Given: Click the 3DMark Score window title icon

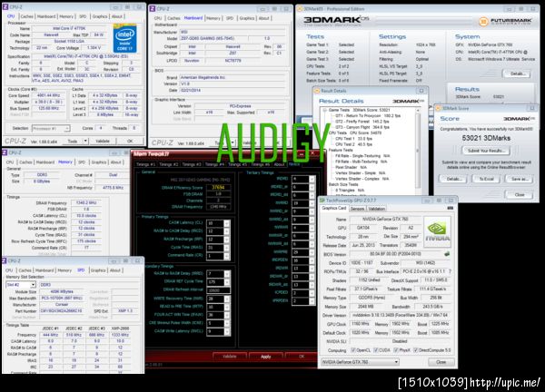Looking at the screenshot, I should click(439, 108).
